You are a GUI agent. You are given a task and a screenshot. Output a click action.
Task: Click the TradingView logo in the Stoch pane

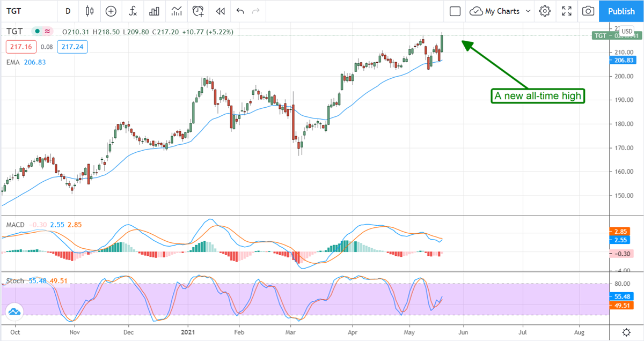click(x=14, y=311)
